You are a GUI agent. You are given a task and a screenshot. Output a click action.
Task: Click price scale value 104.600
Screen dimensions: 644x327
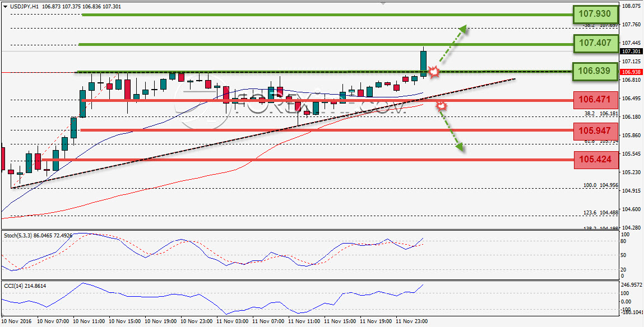click(x=632, y=209)
